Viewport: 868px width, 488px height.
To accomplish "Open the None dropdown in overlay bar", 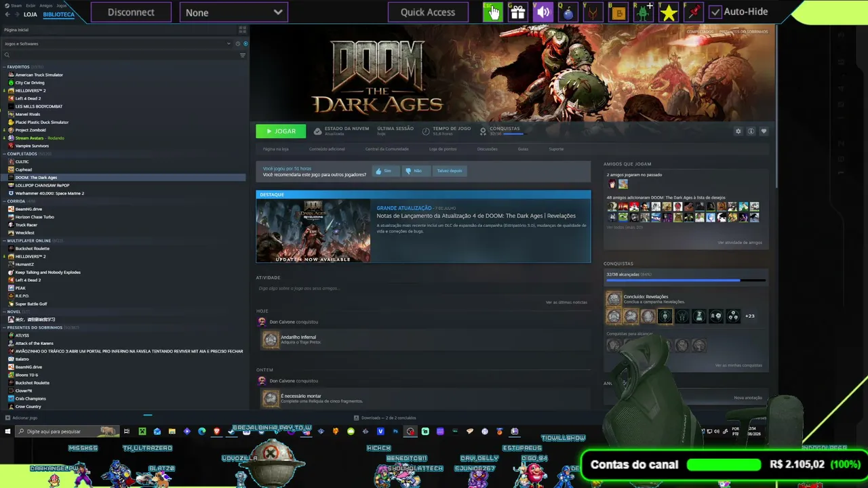I will pos(234,12).
